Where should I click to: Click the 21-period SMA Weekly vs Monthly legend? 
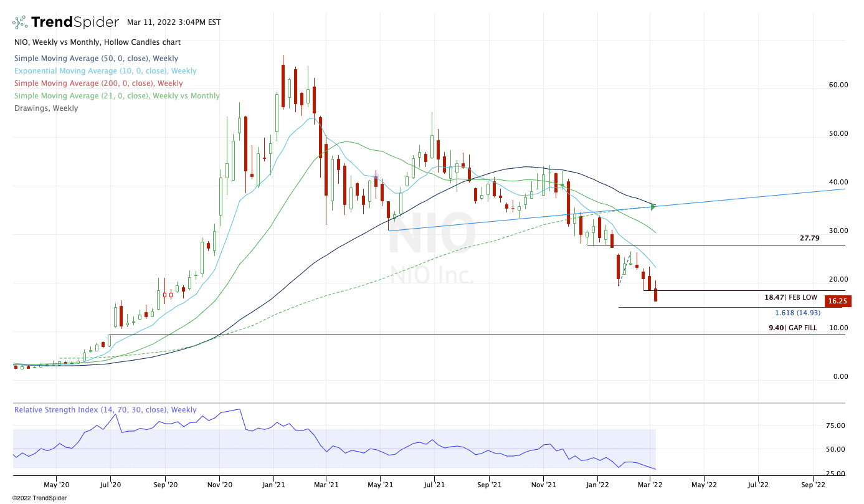tap(117, 96)
